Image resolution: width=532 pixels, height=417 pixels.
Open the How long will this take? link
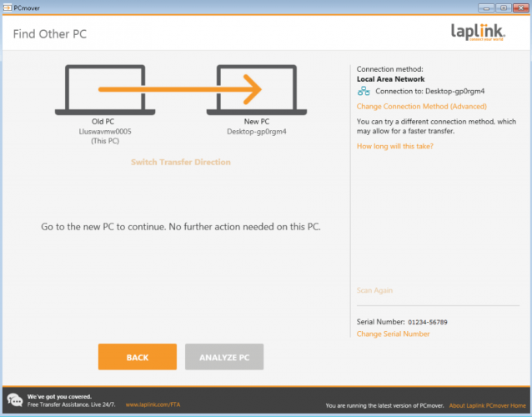(x=395, y=146)
